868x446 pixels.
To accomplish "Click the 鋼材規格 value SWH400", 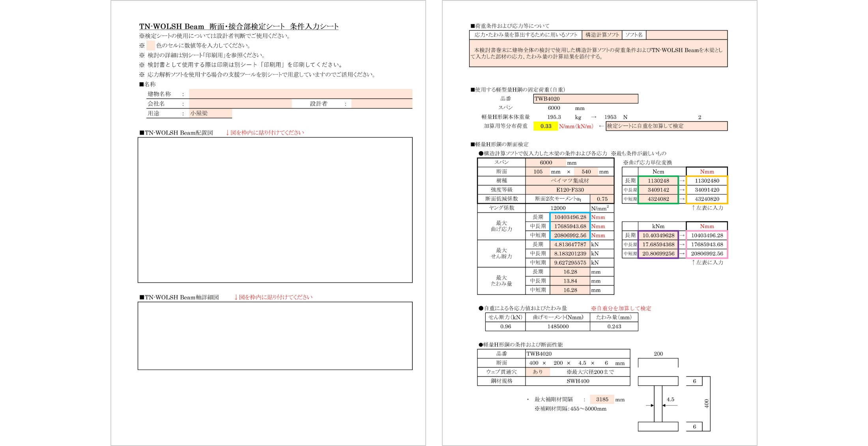I will click(578, 381).
